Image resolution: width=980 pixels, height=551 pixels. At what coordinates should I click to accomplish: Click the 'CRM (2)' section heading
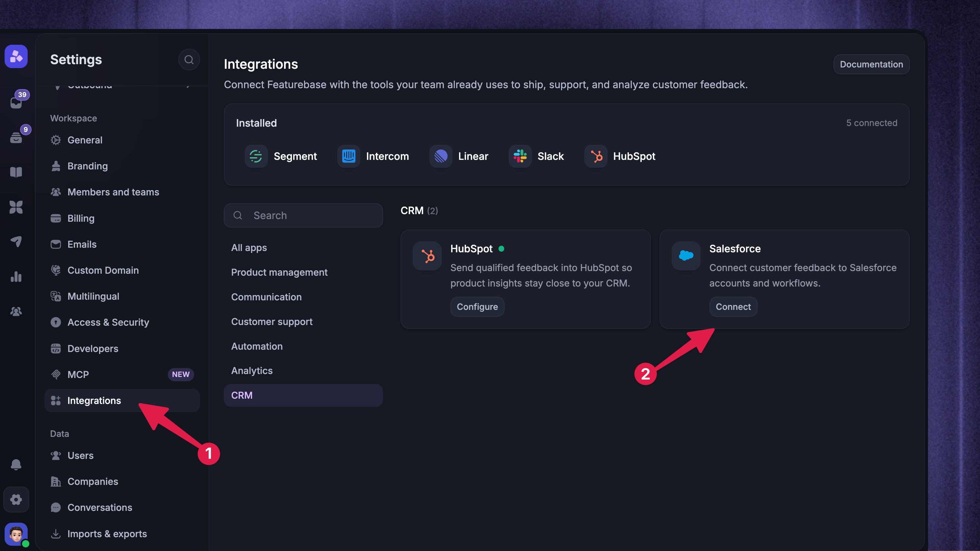(x=419, y=211)
